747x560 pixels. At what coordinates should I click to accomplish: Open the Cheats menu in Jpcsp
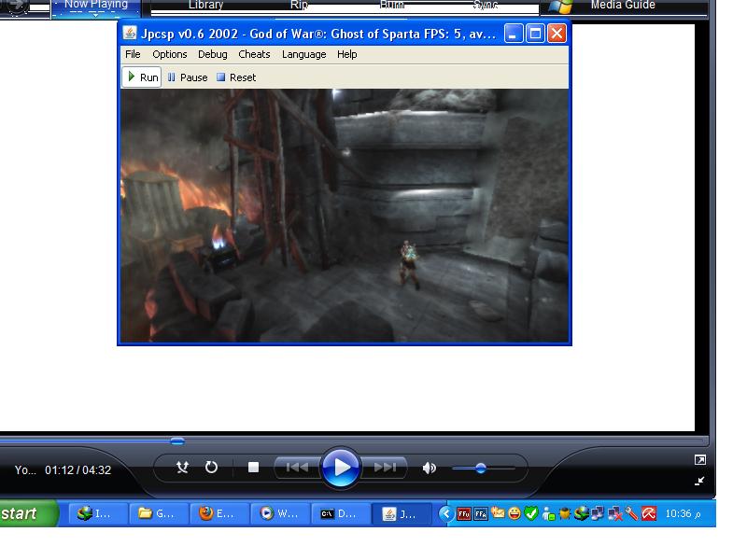click(254, 54)
